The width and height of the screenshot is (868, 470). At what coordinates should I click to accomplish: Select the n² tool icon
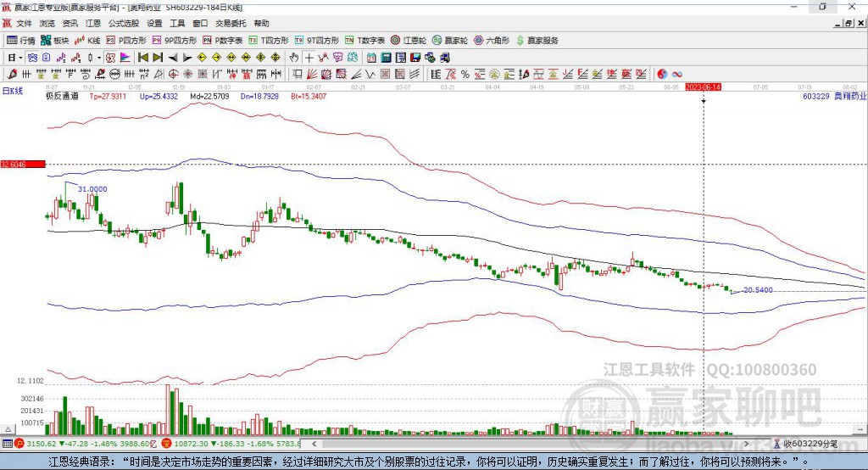[x=144, y=74]
